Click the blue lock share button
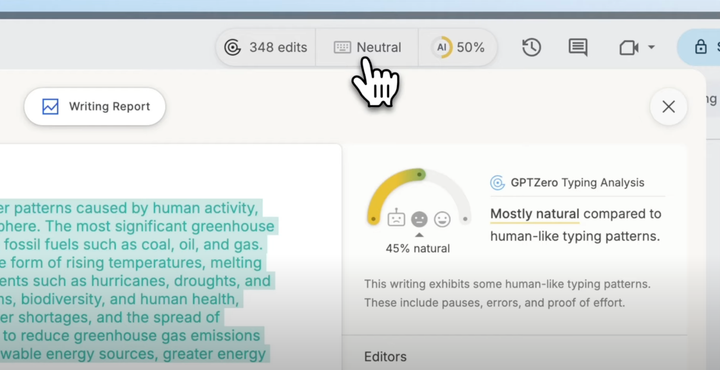 [699, 47]
